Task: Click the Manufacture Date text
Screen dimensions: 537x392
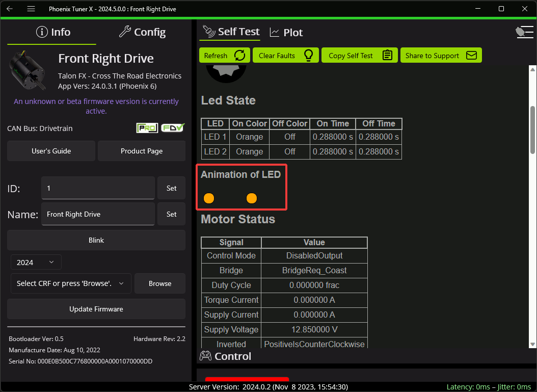Action: tap(55, 350)
